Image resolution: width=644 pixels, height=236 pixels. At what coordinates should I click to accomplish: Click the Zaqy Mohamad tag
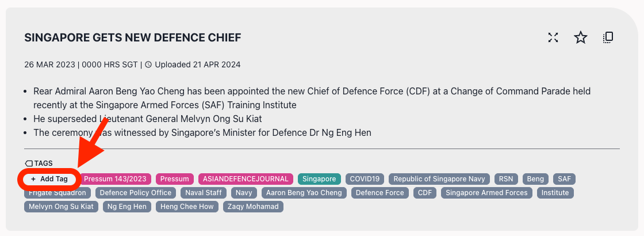coord(253,207)
